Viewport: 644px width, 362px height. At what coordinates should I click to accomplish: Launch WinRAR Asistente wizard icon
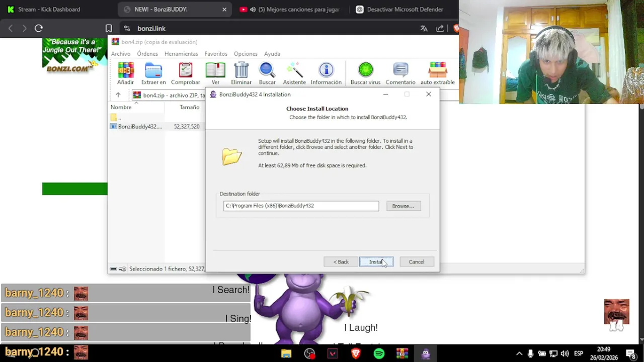point(294,73)
